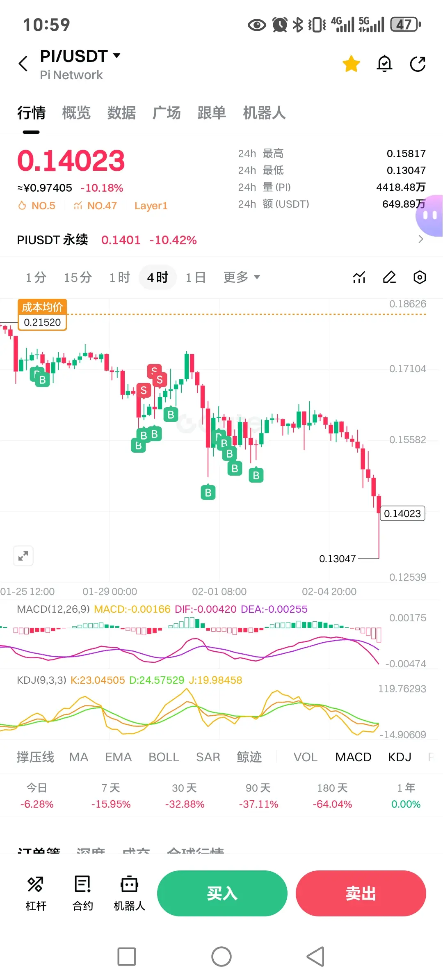443x980 pixels.
Task: Tap the topmost S sell marker
Action: coord(154,371)
